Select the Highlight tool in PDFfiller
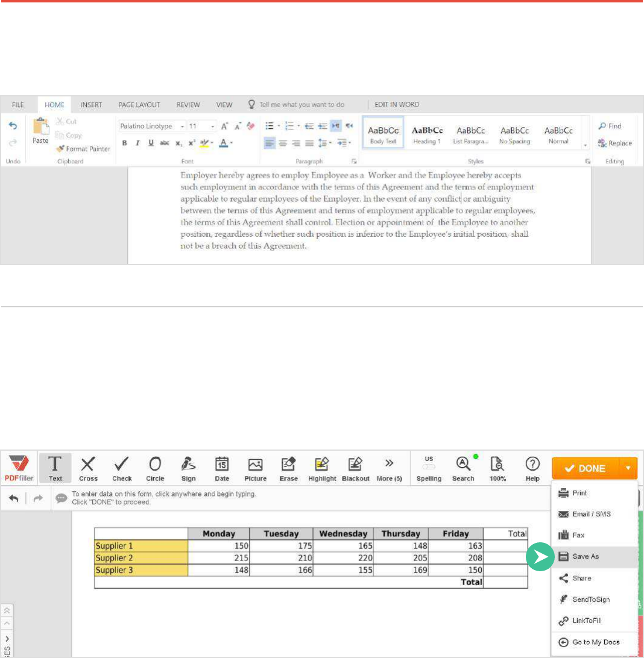 (x=322, y=468)
